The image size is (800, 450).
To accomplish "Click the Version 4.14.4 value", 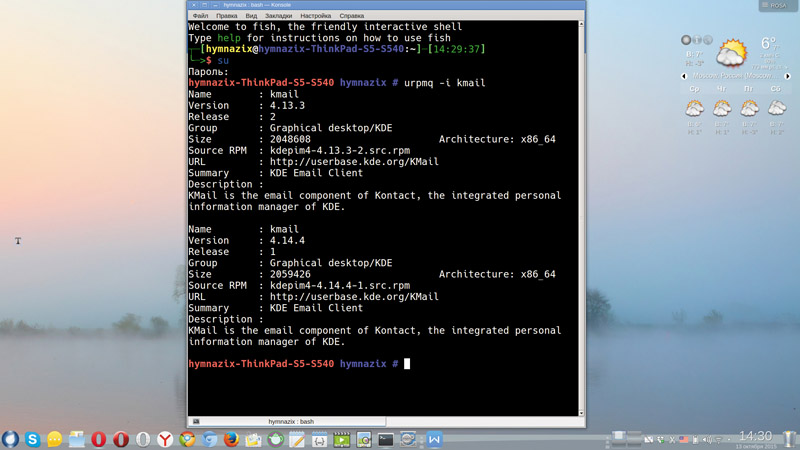I will (287, 240).
